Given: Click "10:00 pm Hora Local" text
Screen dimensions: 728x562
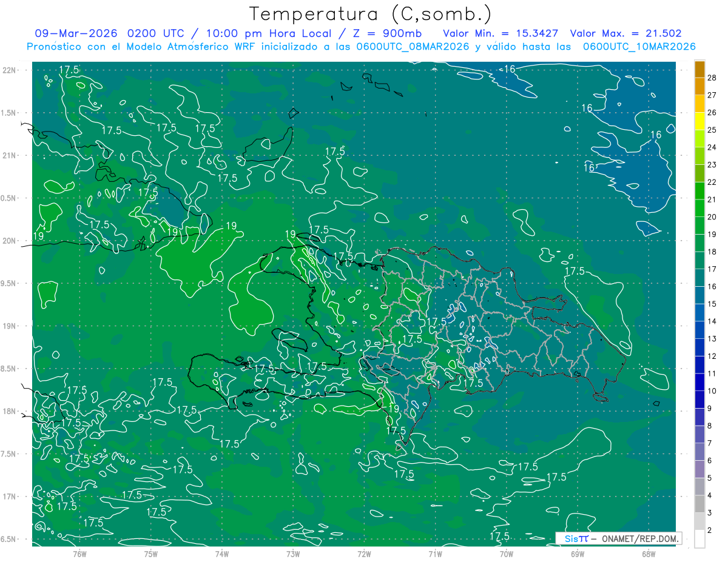Looking at the screenshot, I should tap(269, 34).
